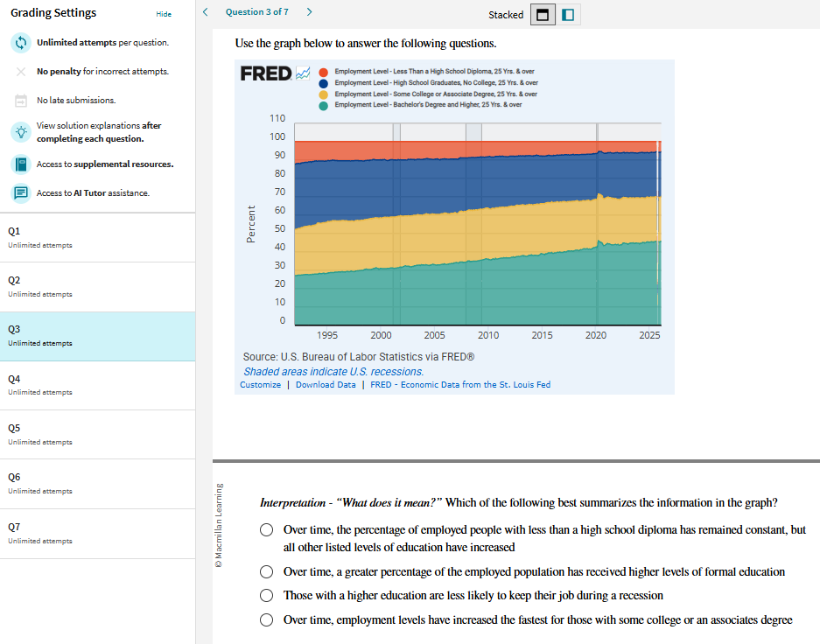Click the Some College or Associate Degree legend text
Image resolution: width=820 pixels, height=644 pixels.
point(436,94)
